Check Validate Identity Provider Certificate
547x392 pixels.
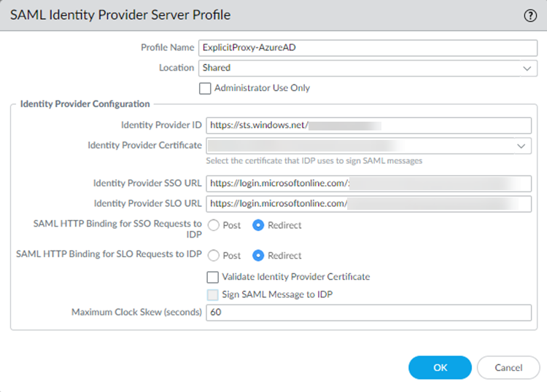click(213, 277)
